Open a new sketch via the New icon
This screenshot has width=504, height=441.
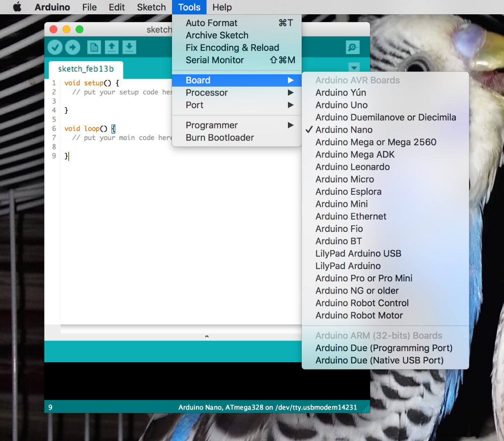(94, 47)
